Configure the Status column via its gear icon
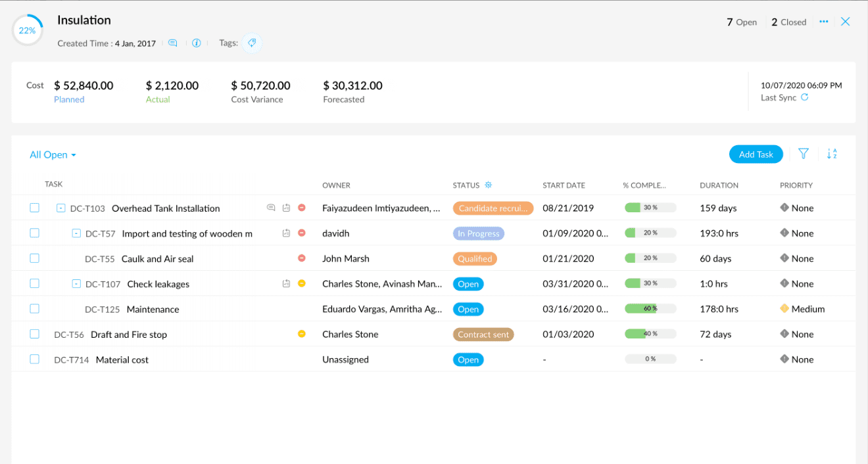The height and width of the screenshot is (464, 868). (x=488, y=185)
